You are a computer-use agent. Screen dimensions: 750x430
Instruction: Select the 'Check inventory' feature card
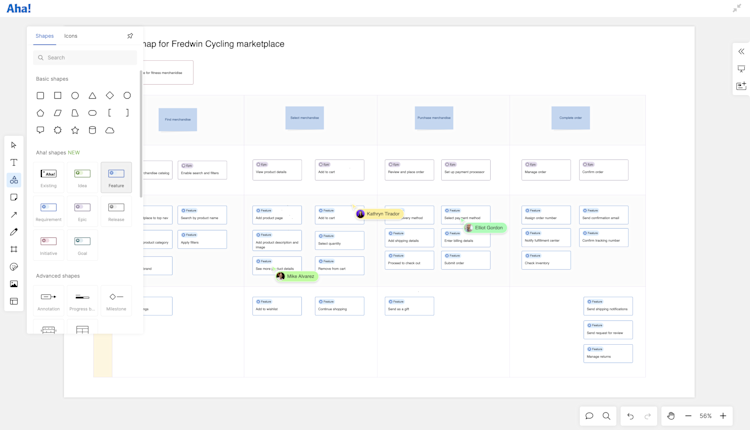click(x=546, y=260)
